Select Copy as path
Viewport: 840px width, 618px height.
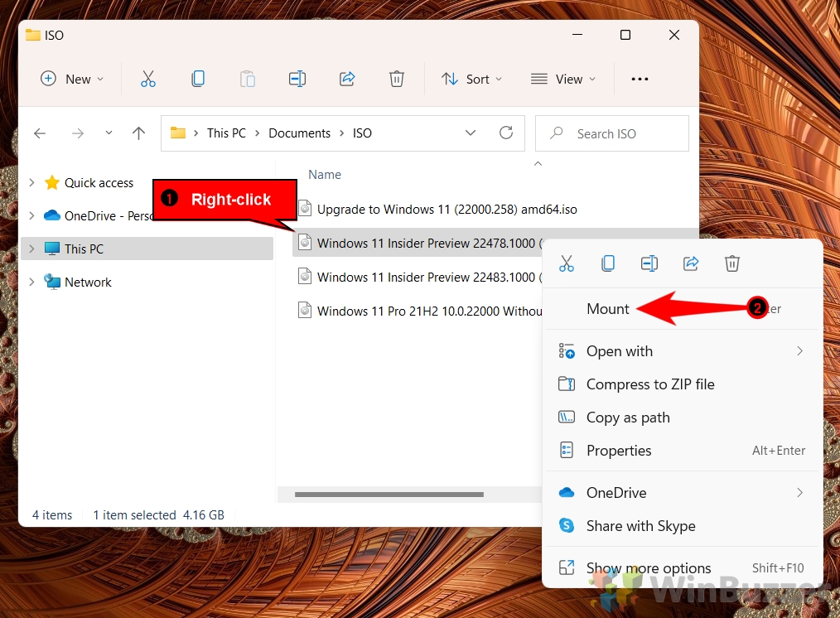pyautogui.click(x=628, y=418)
